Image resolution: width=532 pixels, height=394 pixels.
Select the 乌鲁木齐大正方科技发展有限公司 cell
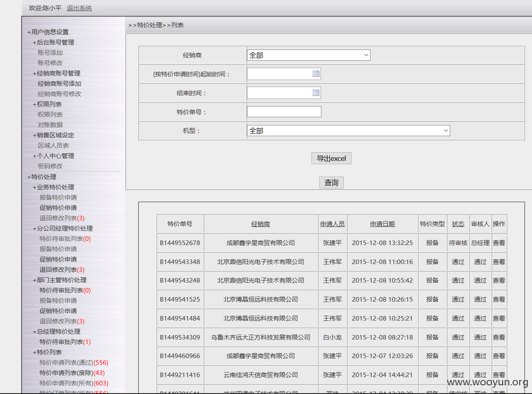tap(261, 337)
